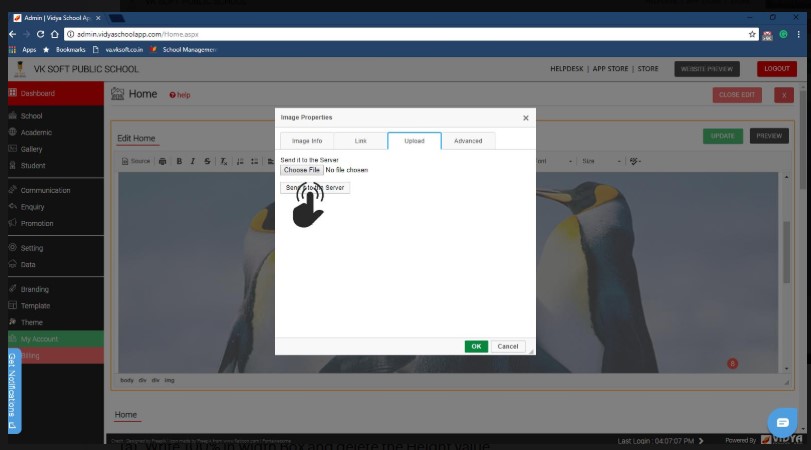Click browser Back arrow
The height and width of the screenshot is (450, 811).
point(12,34)
